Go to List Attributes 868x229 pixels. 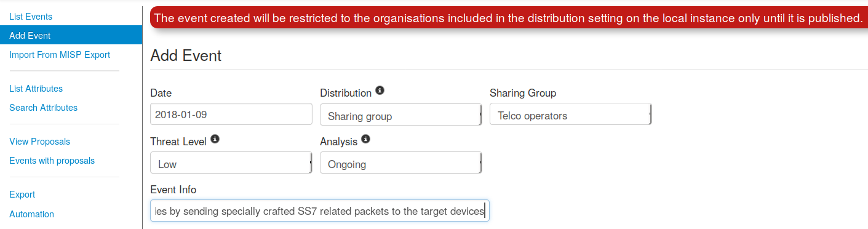click(36, 89)
